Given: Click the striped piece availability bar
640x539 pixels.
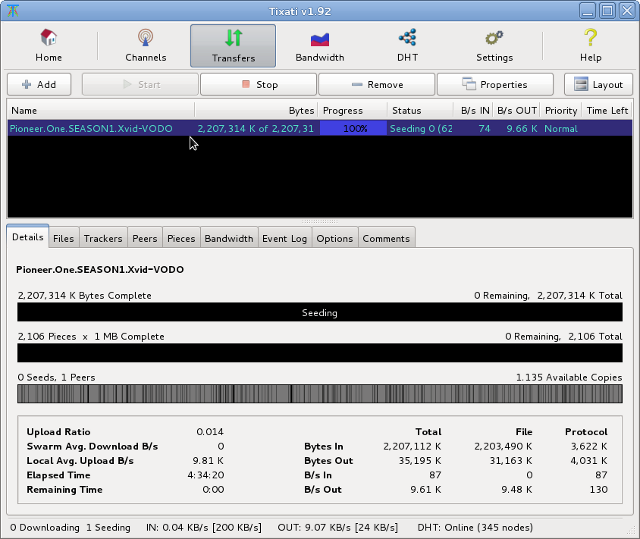Looking at the screenshot, I should (320, 394).
